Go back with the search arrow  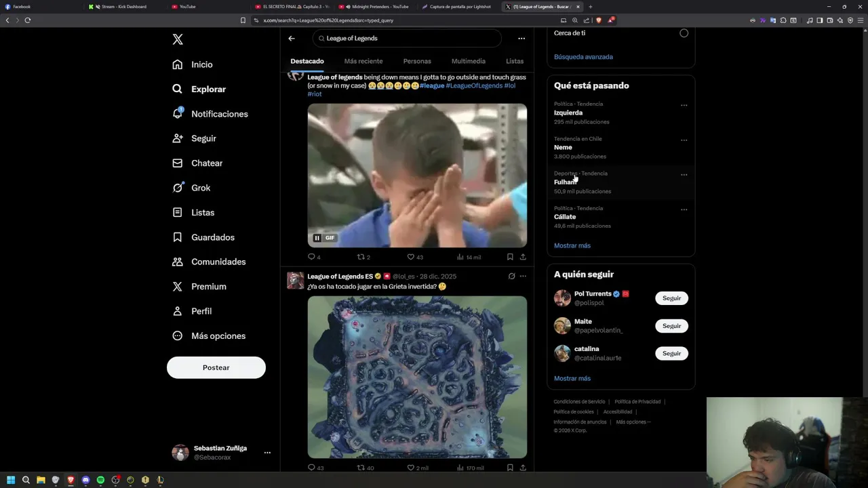(x=292, y=39)
